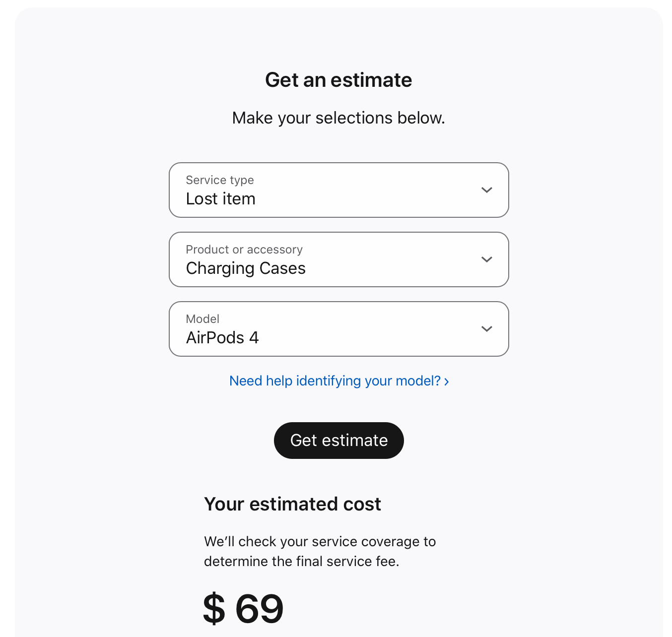
Task: Click the 'AirPods 4' selected value
Action: point(222,338)
